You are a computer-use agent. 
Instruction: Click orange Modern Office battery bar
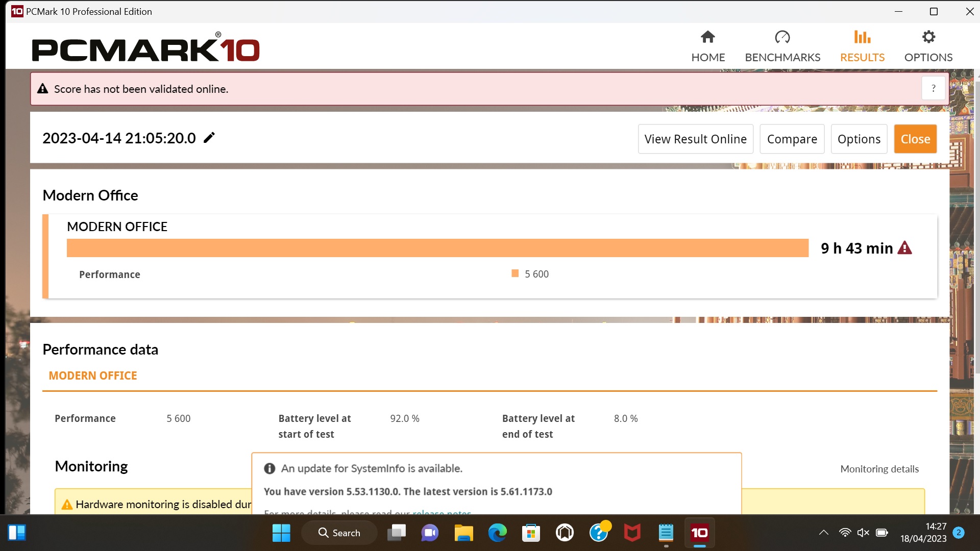(437, 248)
